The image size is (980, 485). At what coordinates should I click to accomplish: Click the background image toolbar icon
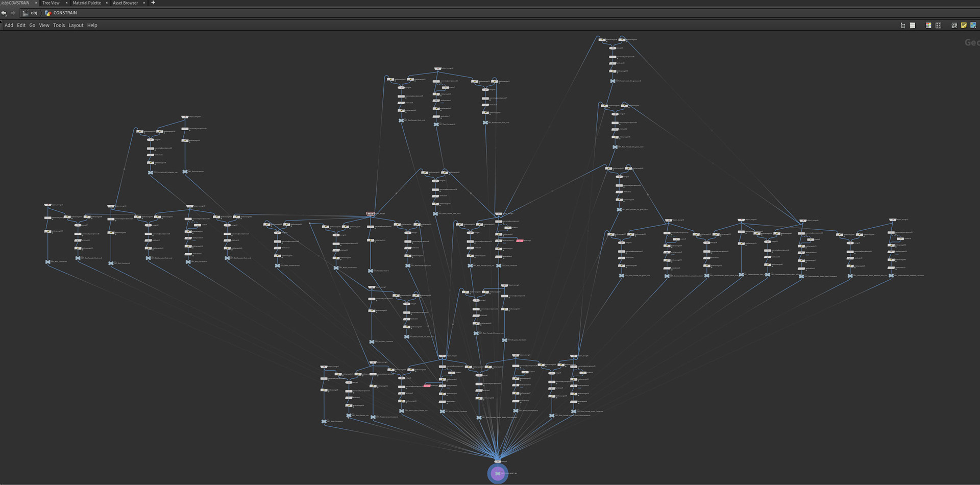974,25
